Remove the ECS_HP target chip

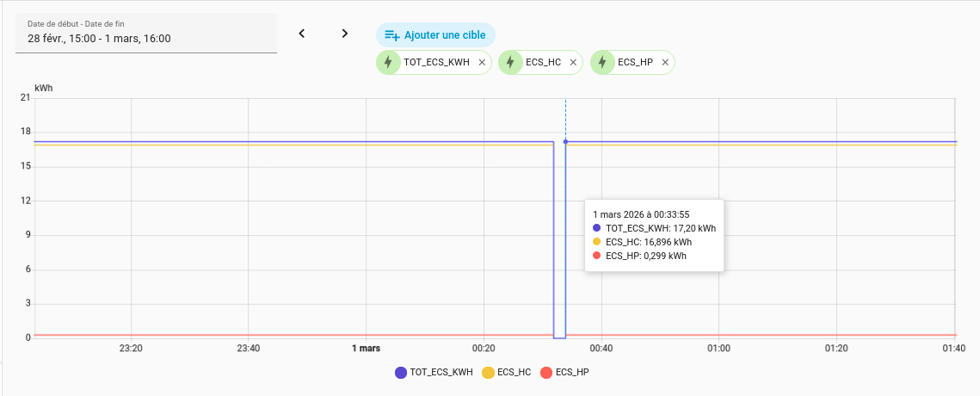click(x=665, y=63)
